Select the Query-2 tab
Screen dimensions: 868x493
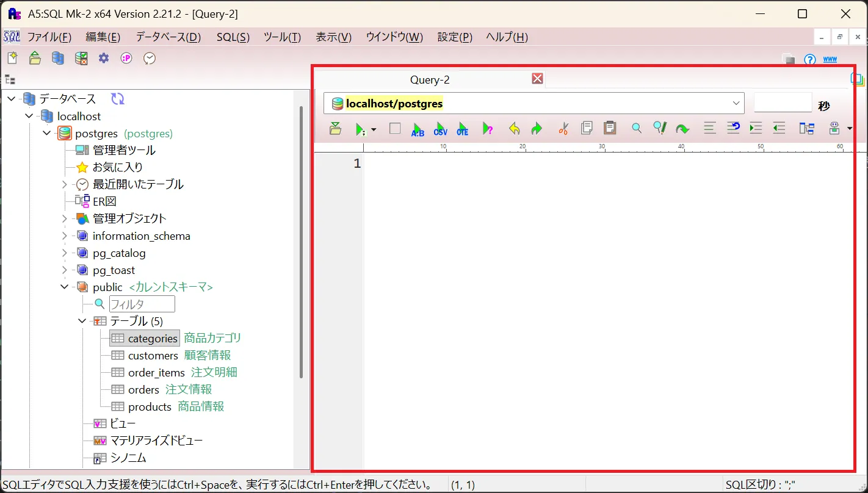[430, 80]
